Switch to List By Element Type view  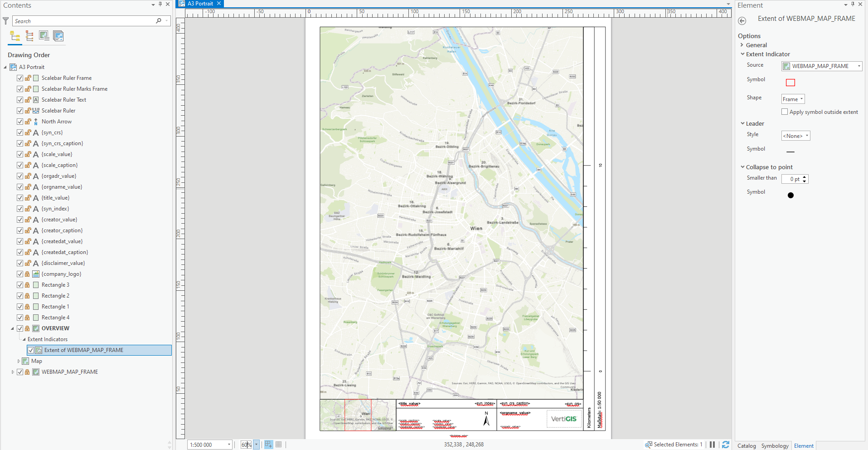click(29, 36)
